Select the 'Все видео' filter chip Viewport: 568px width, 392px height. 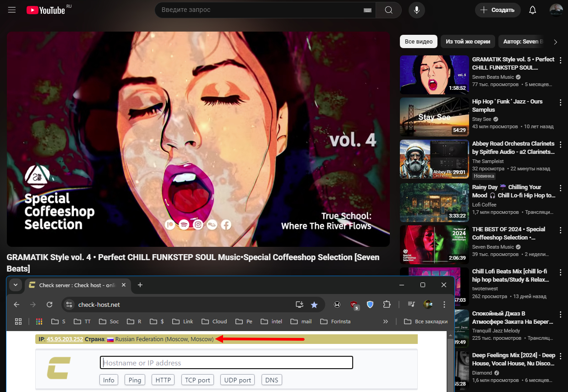tap(418, 42)
